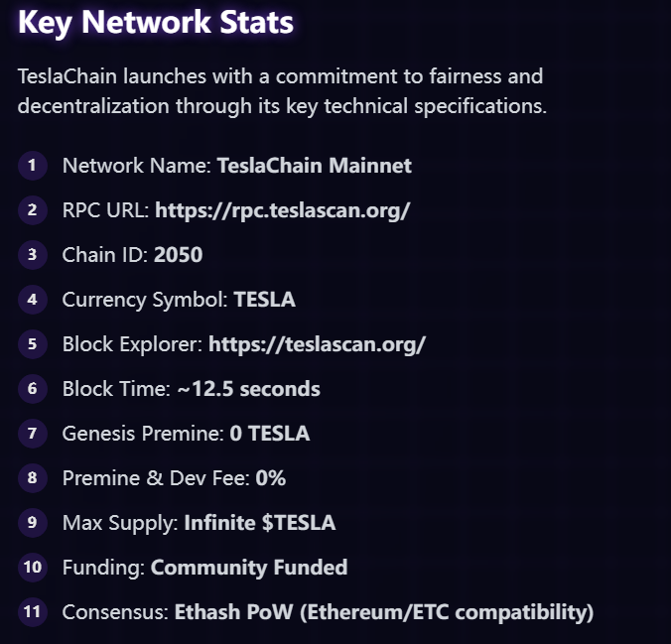
Task: Click the number 1 badge icon
Action: (x=32, y=165)
